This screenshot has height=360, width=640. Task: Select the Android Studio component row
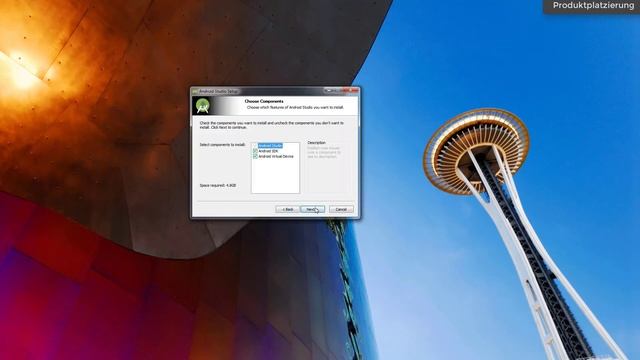coord(270,146)
